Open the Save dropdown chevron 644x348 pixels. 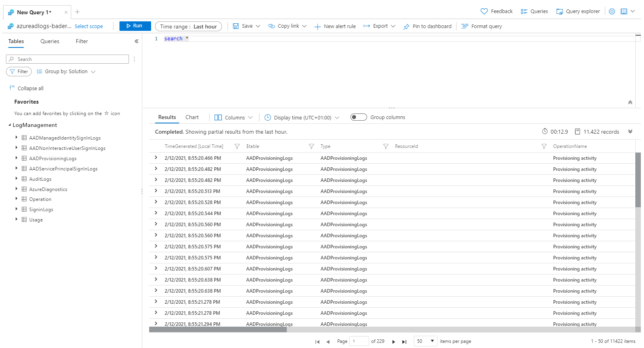[258, 26]
